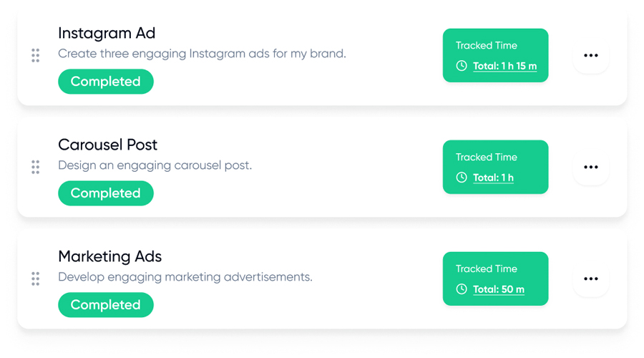
Task: Click the 'Tracked Time' label on Marketing Ads
Action: pyautogui.click(x=487, y=268)
